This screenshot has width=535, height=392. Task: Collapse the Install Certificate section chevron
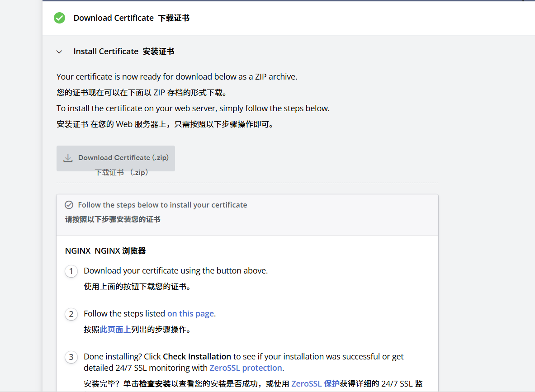pyautogui.click(x=59, y=52)
